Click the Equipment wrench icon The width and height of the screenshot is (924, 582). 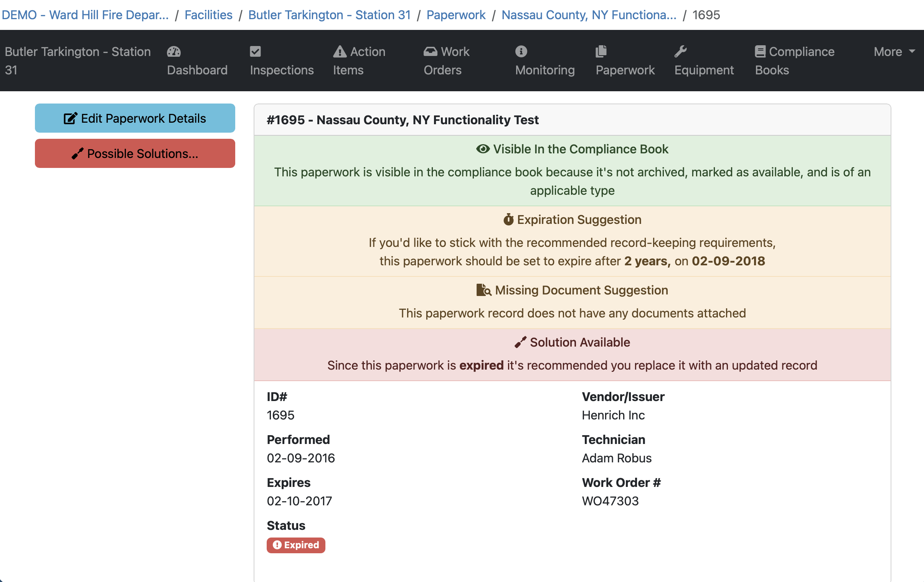(680, 51)
